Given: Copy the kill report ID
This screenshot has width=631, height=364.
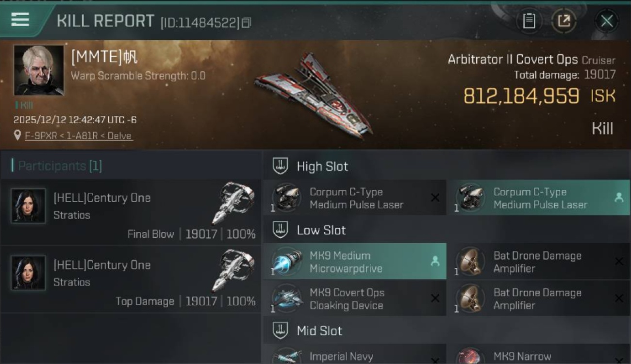Looking at the screenshot, I should 246,22.
